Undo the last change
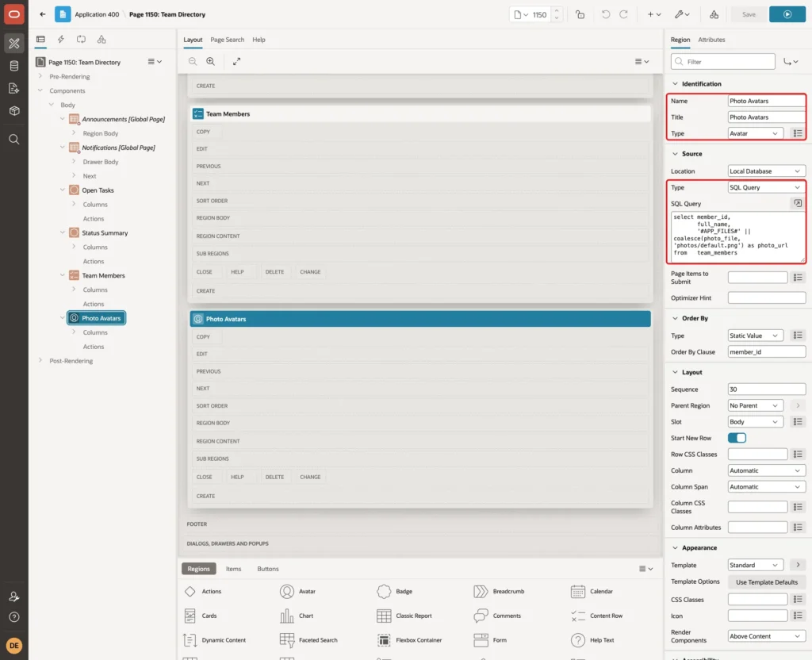The width and height of the screenshot is (812, 660). click(605, 14)
